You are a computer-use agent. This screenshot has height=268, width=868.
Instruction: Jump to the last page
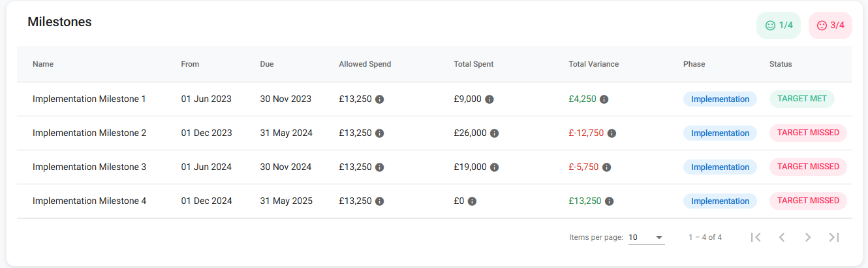(834, 237)
